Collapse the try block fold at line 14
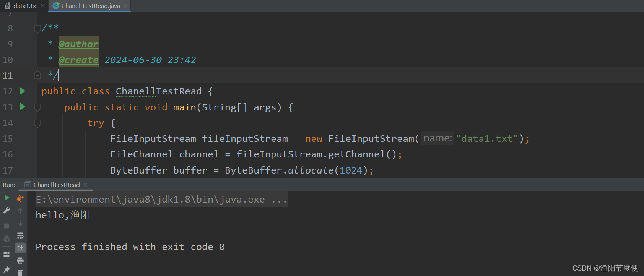 pyautogui.click(x=37, y=123)
